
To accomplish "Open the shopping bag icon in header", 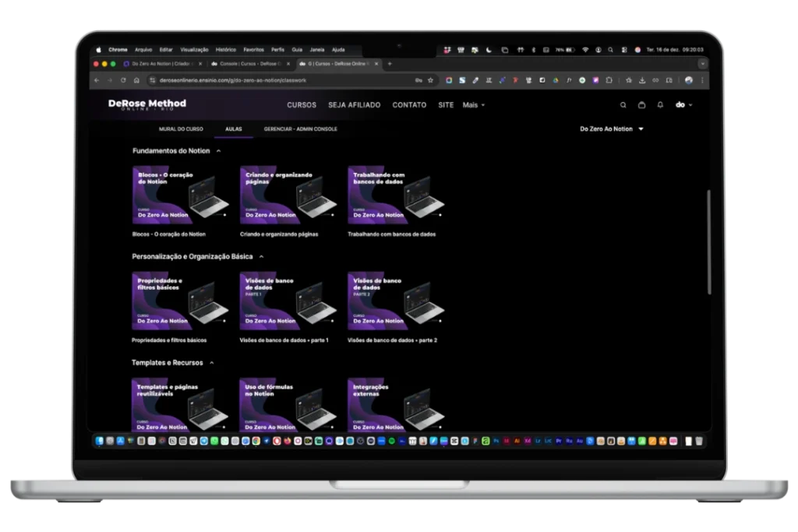I will click(642, 105).
